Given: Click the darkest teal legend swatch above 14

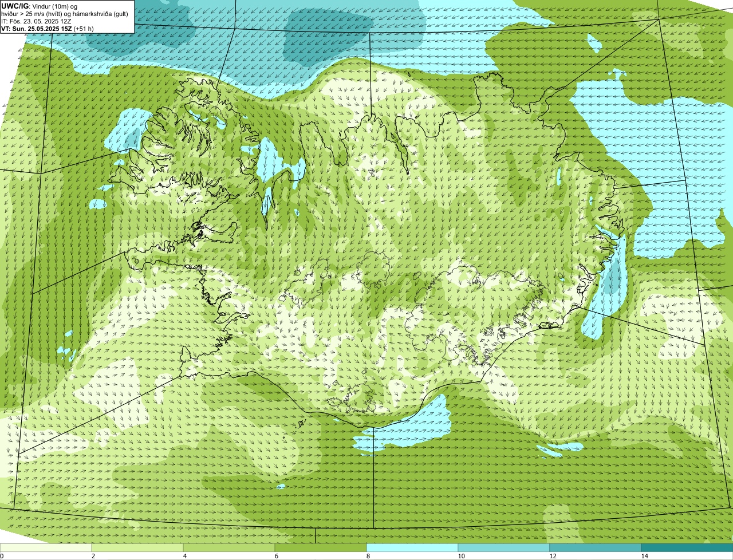Looking at the screenshot, I should 687,548.
